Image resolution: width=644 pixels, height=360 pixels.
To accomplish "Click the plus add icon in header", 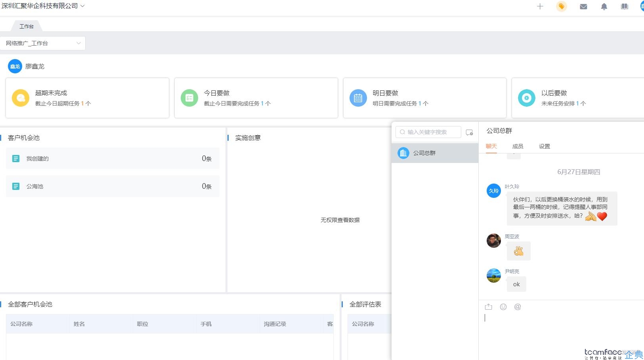I will (x=540, y=6).
